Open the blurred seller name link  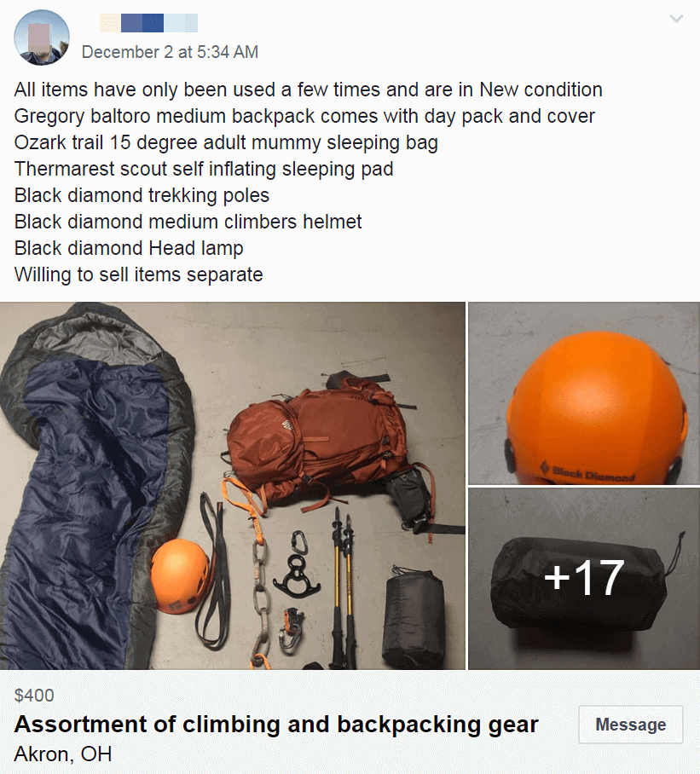148,23
